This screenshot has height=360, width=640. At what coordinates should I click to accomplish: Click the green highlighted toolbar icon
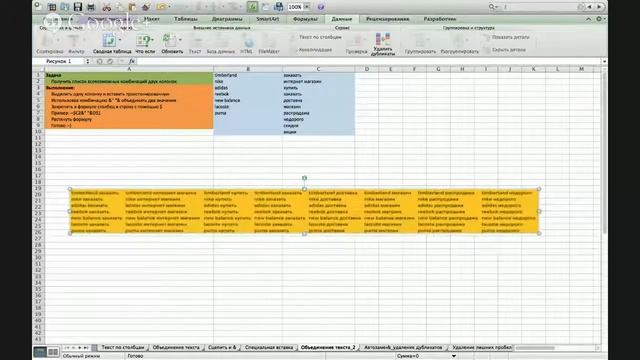click(252, 7)
